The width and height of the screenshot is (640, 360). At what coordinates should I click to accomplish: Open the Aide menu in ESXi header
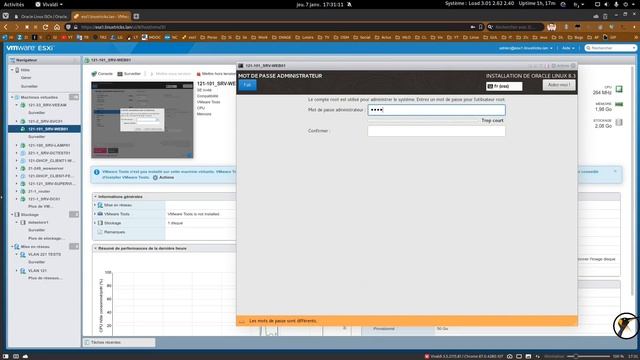pyautogui.click(x=568, y=48)
